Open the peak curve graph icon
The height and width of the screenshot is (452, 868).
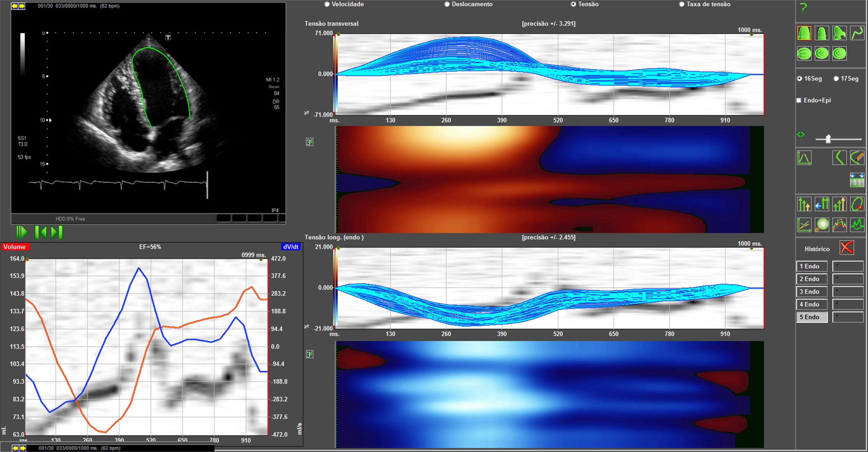[804, 158]
